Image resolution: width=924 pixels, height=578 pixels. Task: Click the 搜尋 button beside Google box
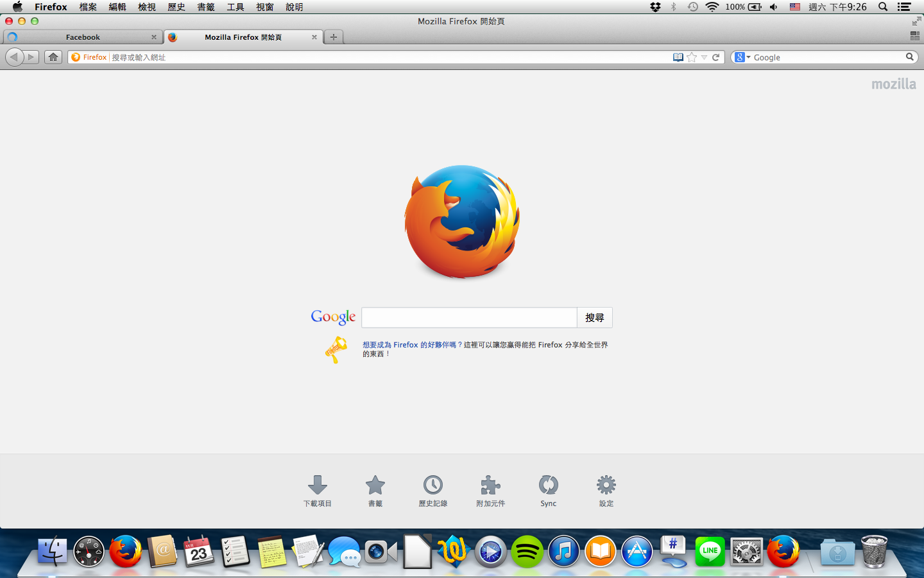594,318
